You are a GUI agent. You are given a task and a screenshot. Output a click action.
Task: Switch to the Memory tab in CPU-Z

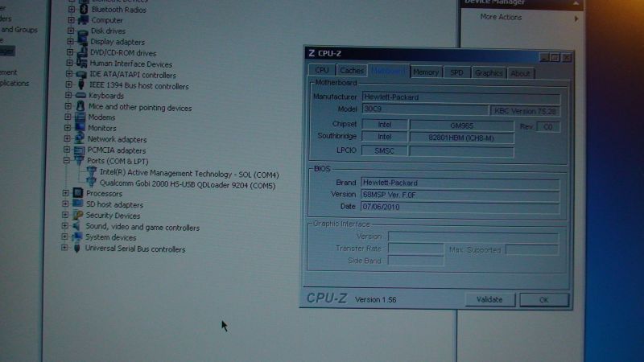click(x=426, y=72)
